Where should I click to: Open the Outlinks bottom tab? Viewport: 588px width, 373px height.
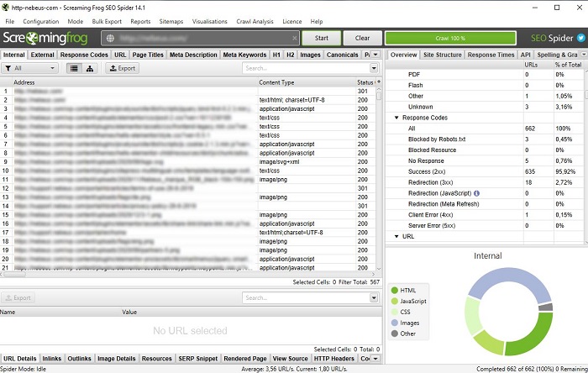click(79, 359)
